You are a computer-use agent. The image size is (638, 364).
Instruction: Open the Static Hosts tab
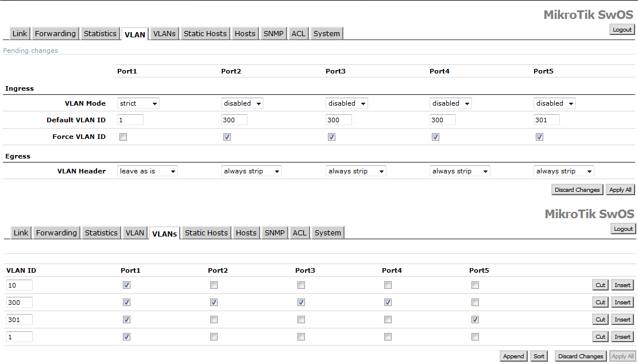[x=205, y=33]
